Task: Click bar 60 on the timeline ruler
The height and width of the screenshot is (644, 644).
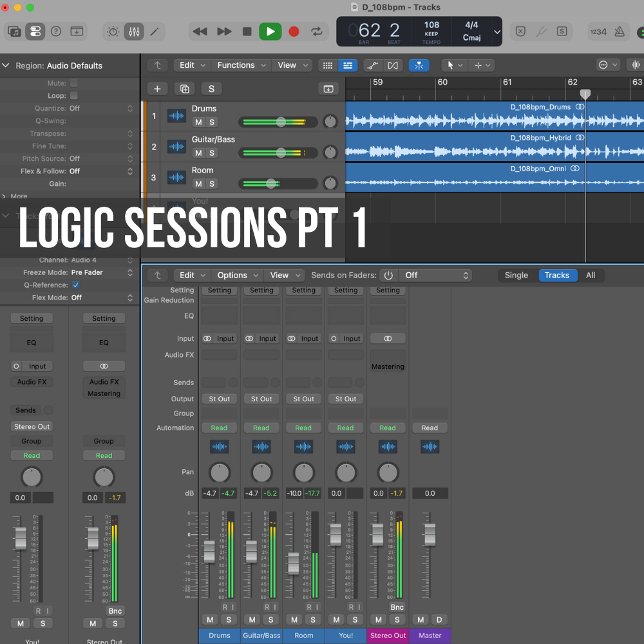Action: [x=442, y=82]
